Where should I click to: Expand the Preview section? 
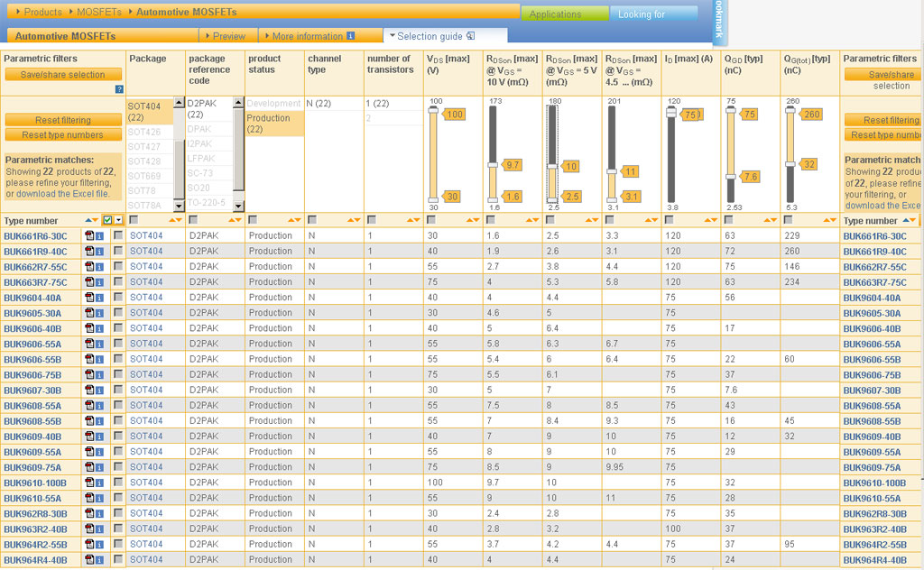(229, 36)
